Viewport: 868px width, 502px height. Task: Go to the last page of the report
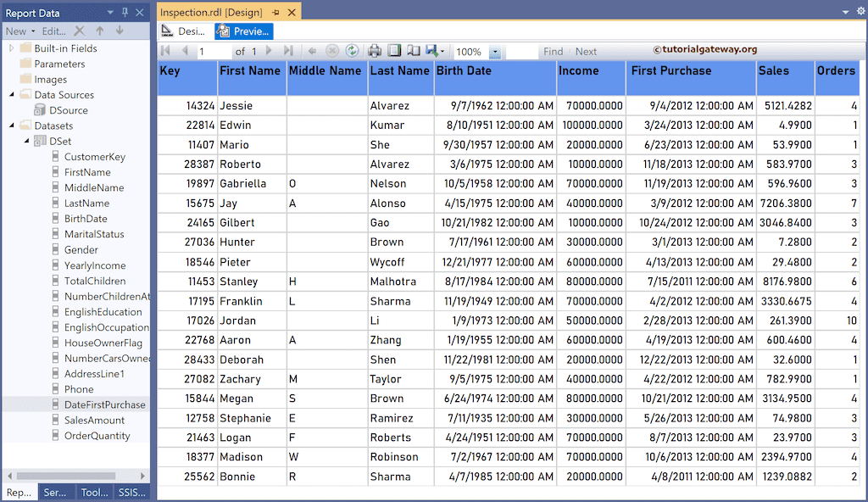click(x=287, y=50)
